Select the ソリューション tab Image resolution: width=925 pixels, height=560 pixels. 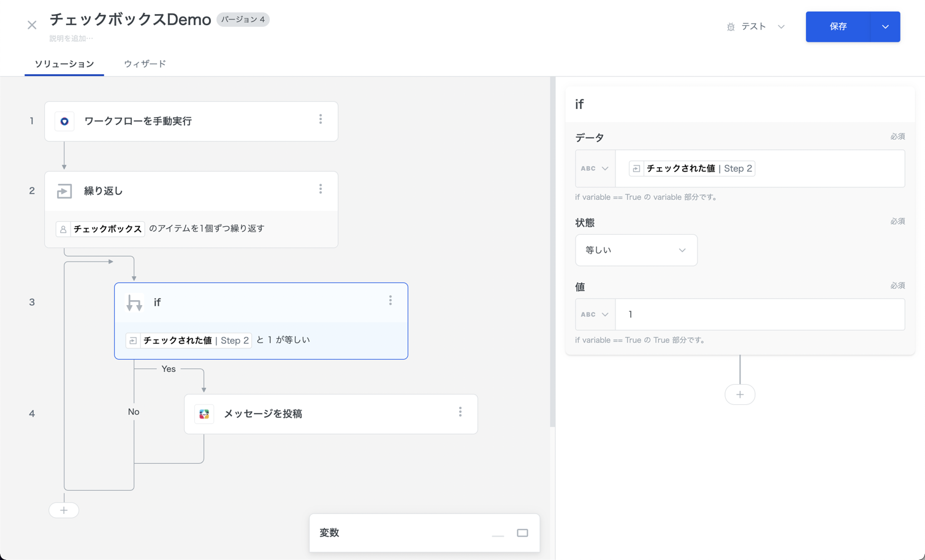(64, 64)
